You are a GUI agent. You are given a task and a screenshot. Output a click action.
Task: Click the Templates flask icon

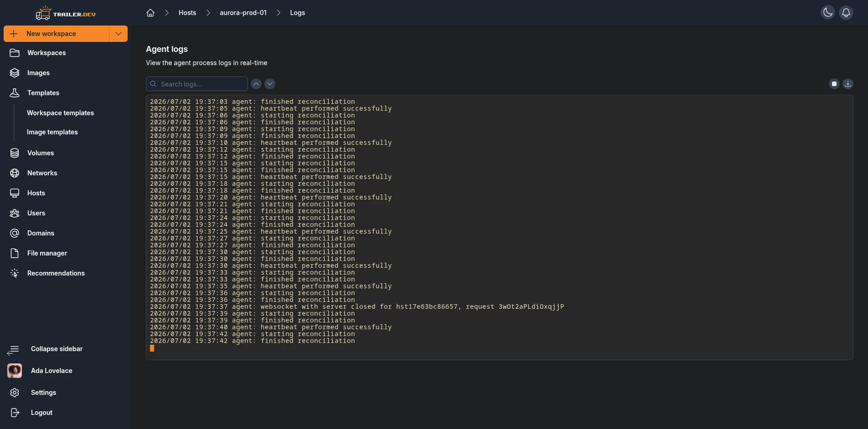[15, 93]
